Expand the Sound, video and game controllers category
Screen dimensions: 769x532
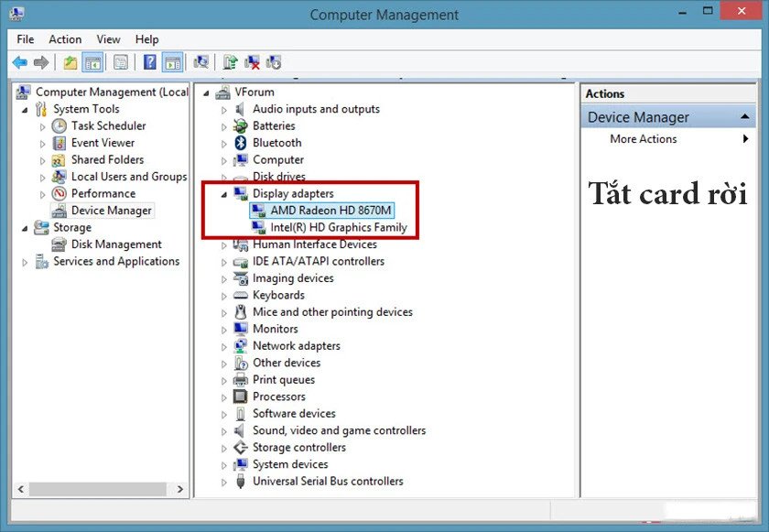coord(223,430)
